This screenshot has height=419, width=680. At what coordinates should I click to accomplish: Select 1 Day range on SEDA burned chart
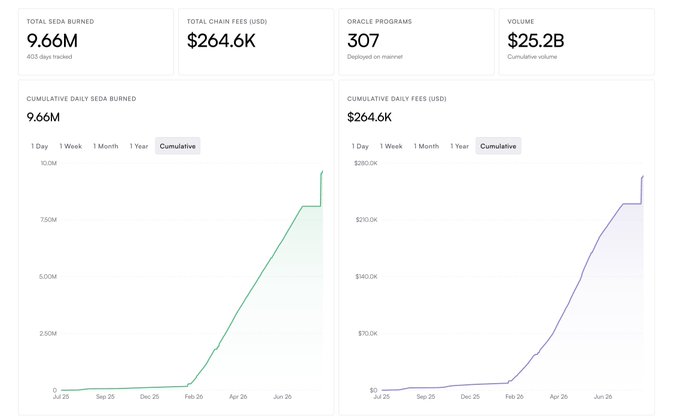[39, 146]
